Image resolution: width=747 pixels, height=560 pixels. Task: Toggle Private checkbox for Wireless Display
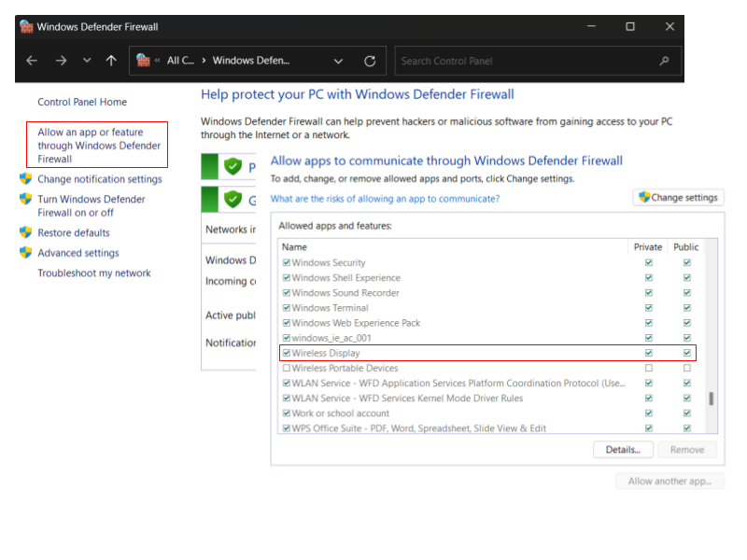pyautogui.click(x=648, y=354)
